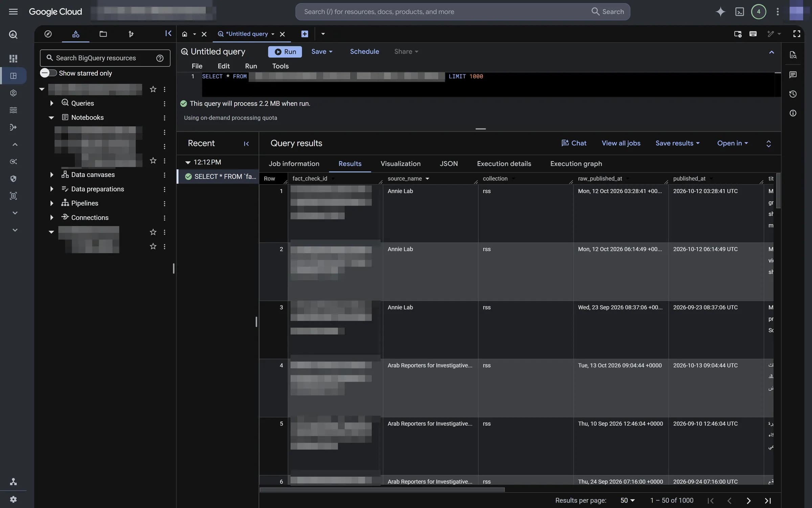Open the Explorer compass icon in panel

pos(48,34)
